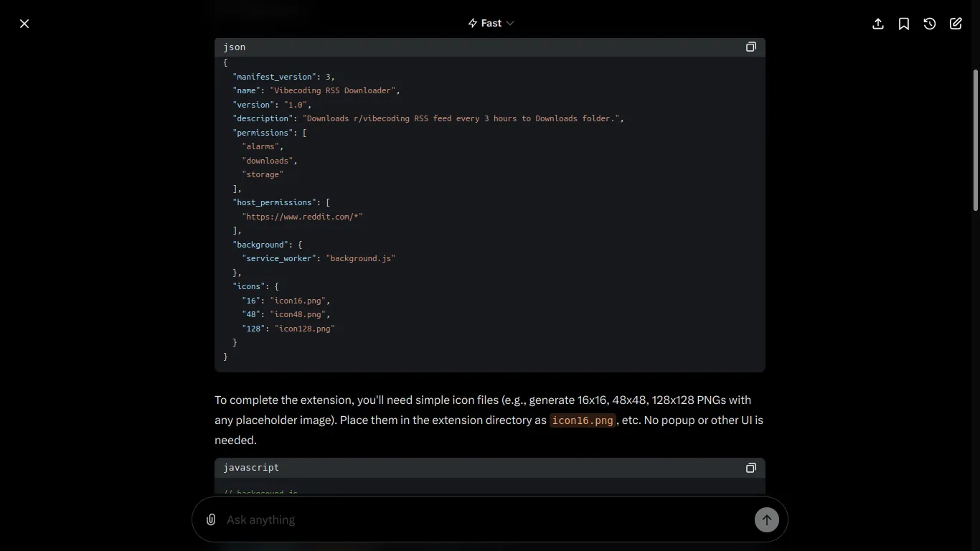Click the reddit.com URL string in code
The image size is (980, 551).
click(x=302, y=217)
